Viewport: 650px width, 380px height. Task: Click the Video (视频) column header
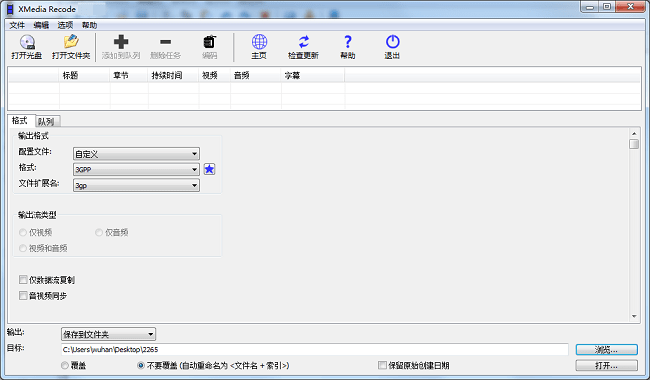click(215, 75)
